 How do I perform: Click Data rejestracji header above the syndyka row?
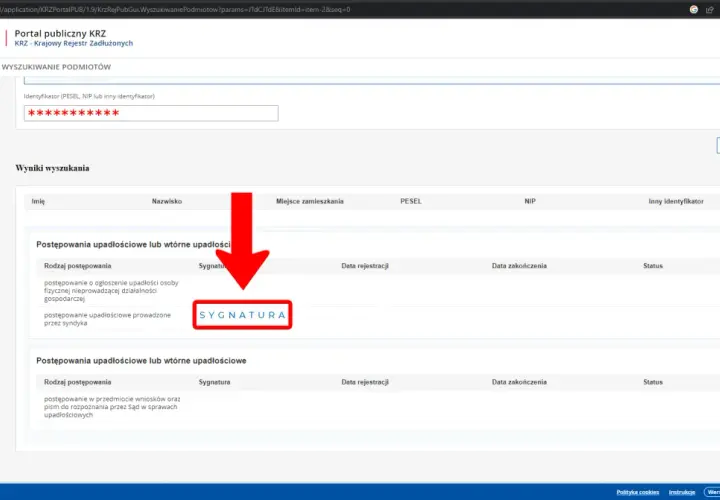365,266
